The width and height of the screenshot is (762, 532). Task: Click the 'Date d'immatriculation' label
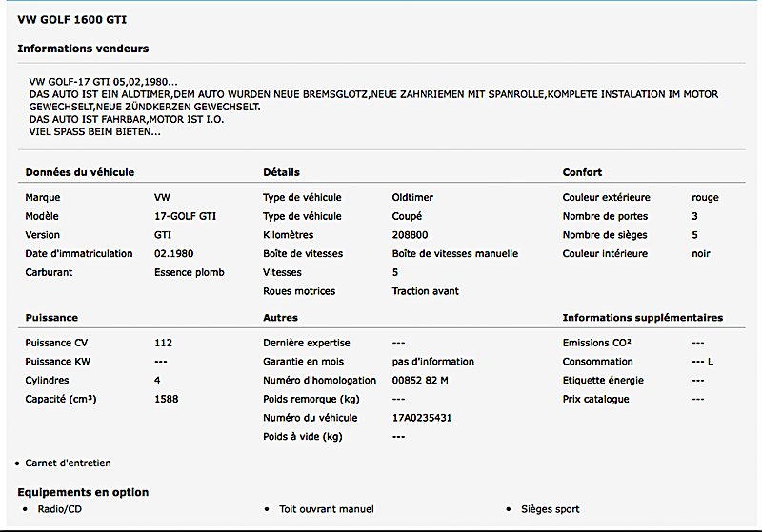[79, 254]
